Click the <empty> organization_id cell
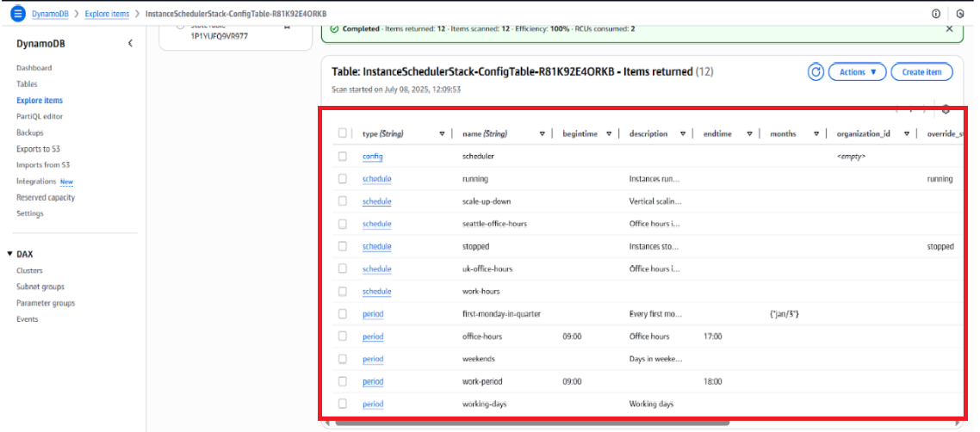 click(851, 156)
